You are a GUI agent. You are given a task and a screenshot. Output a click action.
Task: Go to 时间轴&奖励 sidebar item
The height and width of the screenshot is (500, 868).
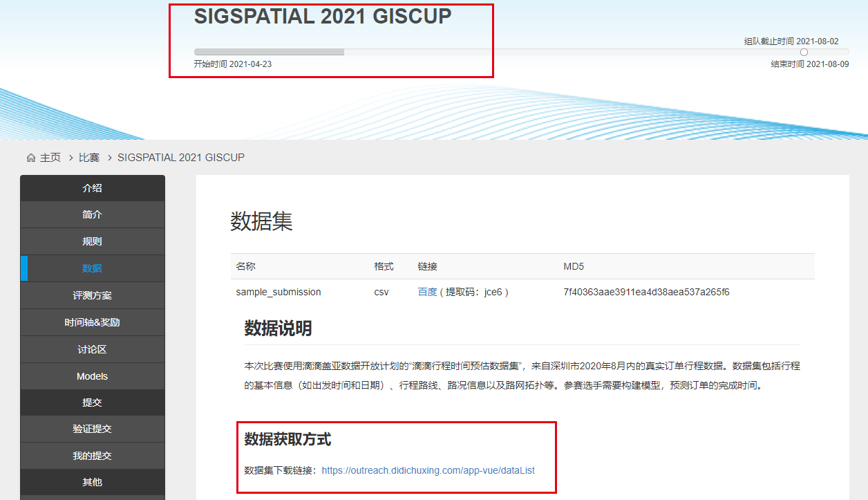click(x=93, y=322)
